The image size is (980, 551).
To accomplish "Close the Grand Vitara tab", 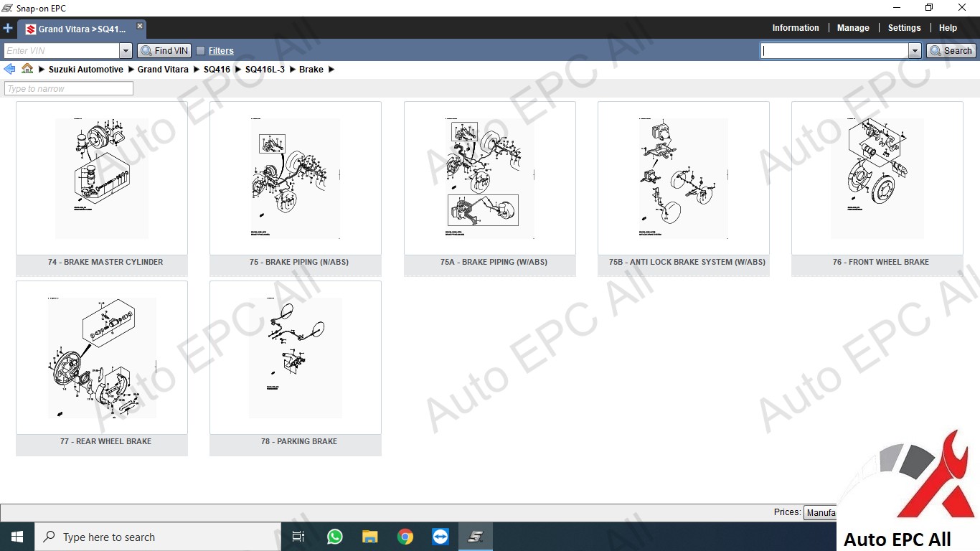I will pos(140,26).
